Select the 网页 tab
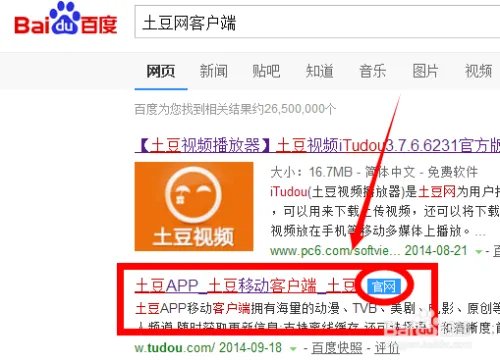This screenshot has height=362, width=500. pos(161,71)
